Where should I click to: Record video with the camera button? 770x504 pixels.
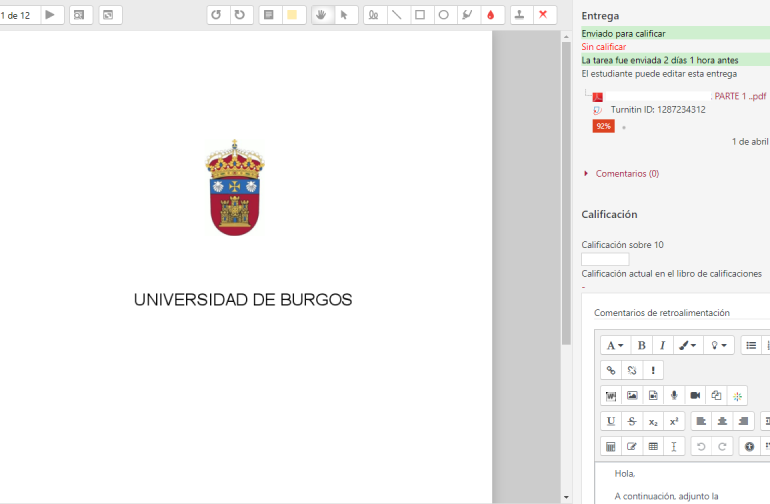tap(695, 395)
